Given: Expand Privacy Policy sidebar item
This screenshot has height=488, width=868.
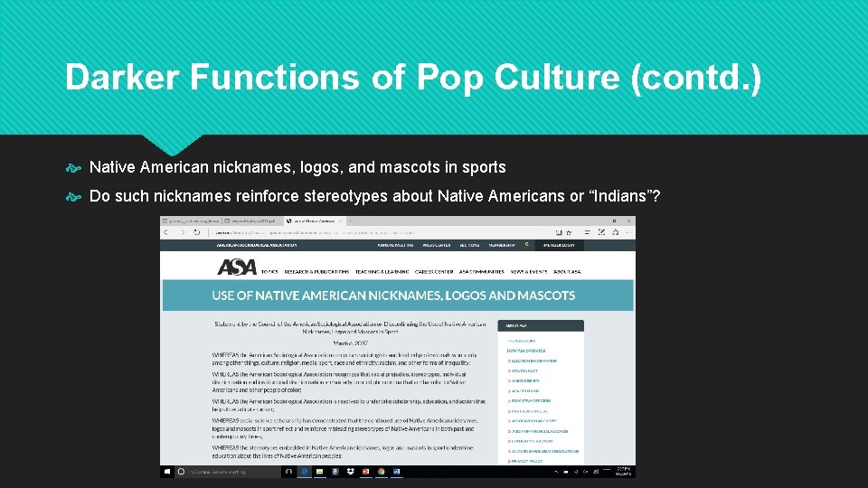Looking at the screenshot, I should 525,461.
